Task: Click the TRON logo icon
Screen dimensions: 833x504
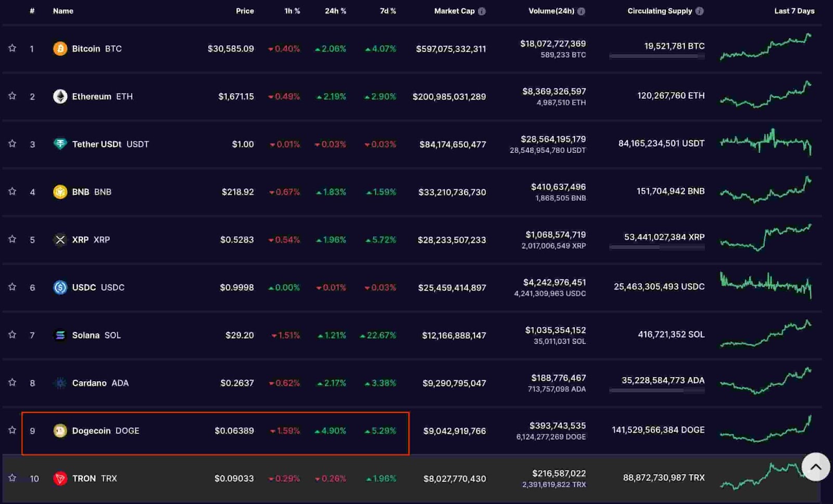Action: 60,479
